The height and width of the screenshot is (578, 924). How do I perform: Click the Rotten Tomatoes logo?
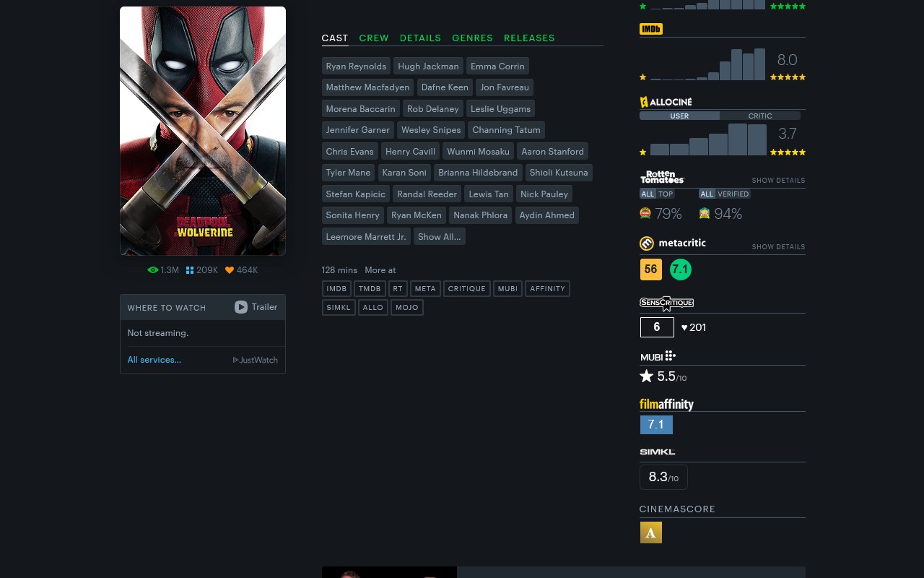[x=662, y=177]
